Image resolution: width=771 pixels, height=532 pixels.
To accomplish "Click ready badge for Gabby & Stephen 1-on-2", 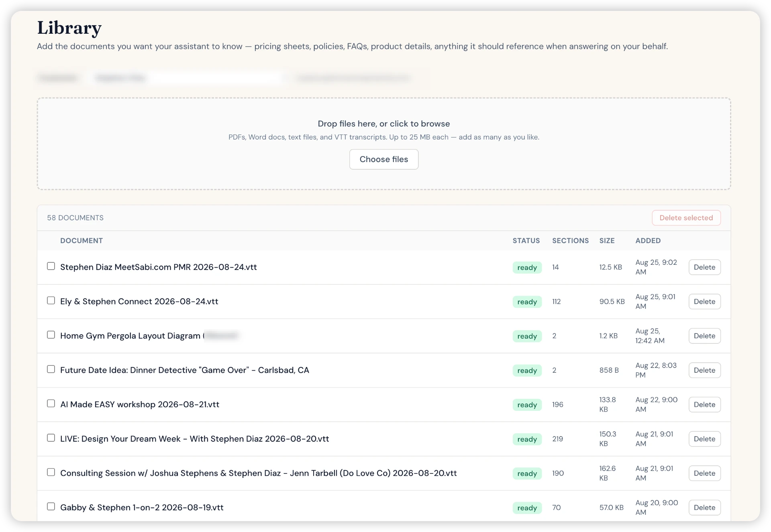I will (527, 508).
